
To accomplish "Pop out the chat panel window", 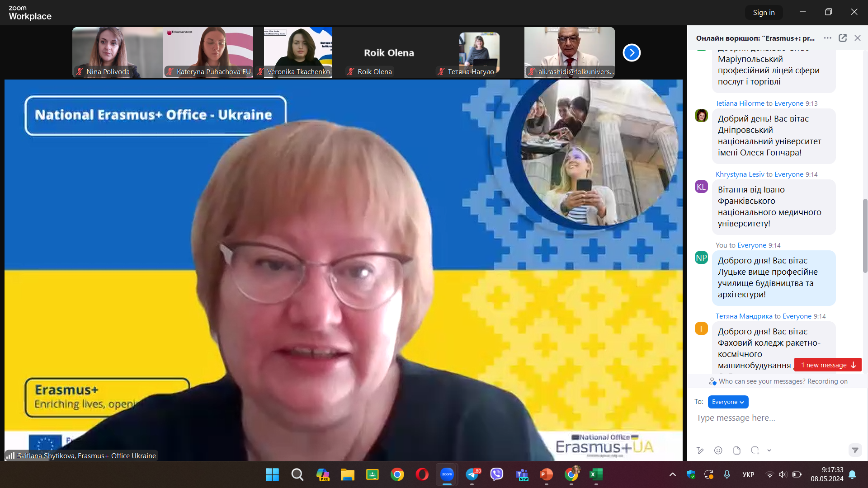I will pyautogui.click(x=843, y=38).
